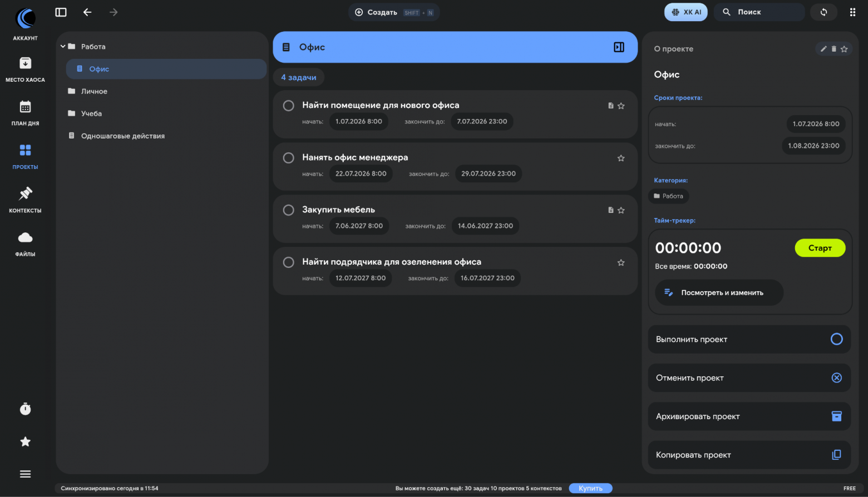Open hamburger menu icon in sidebar
This screenshot has height=497, width=868.
coord(25,474)
